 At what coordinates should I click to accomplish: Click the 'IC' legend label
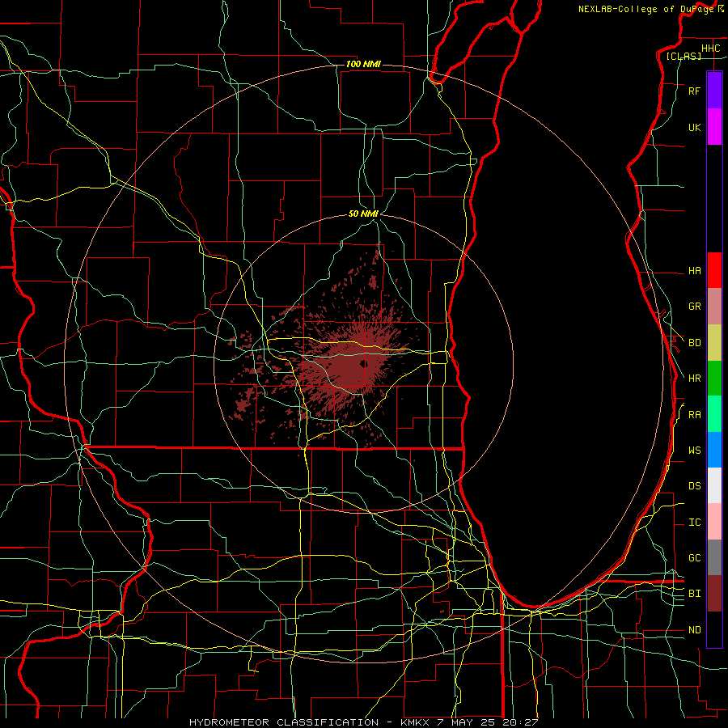[694, 523]
